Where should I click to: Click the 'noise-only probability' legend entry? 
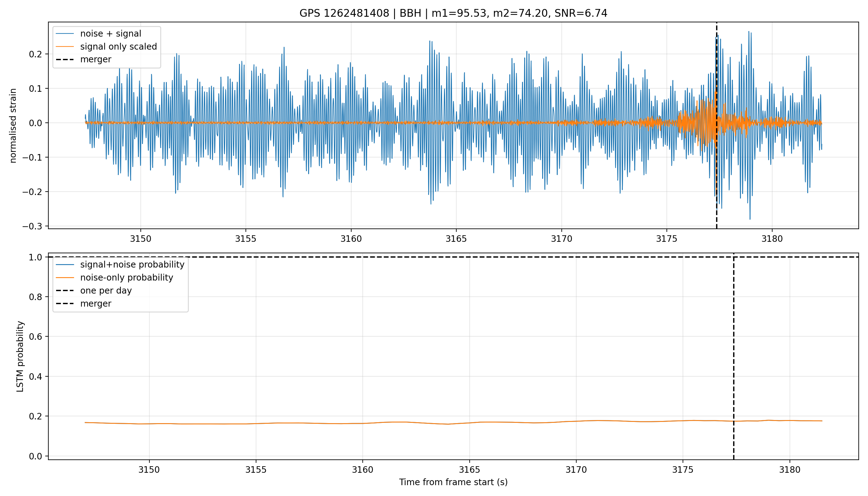(x=114, y=278)
